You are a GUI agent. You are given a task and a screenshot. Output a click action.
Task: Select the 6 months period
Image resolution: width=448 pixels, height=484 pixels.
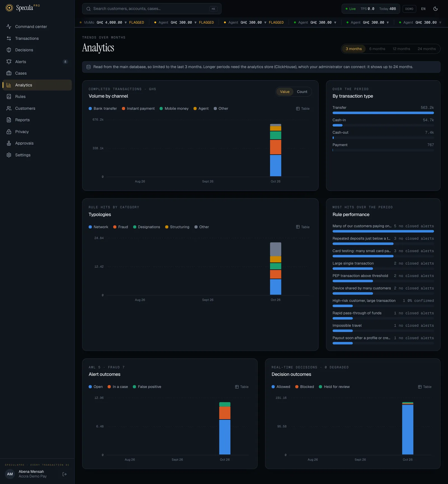(377, 49)
